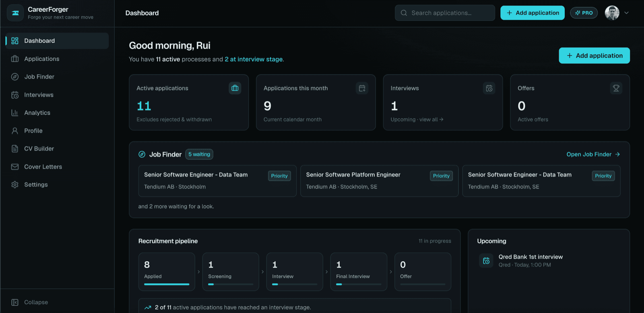Follow the Open Job Finder link

point(593,154)
